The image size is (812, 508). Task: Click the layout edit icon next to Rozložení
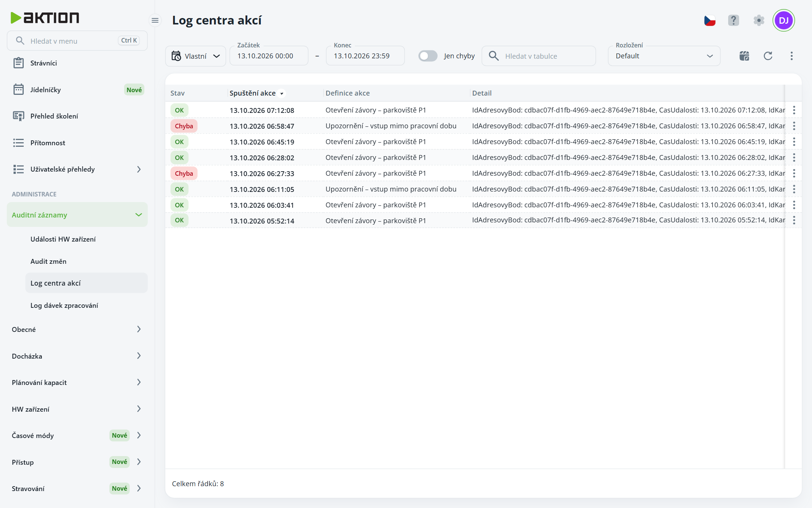(744, 56)
